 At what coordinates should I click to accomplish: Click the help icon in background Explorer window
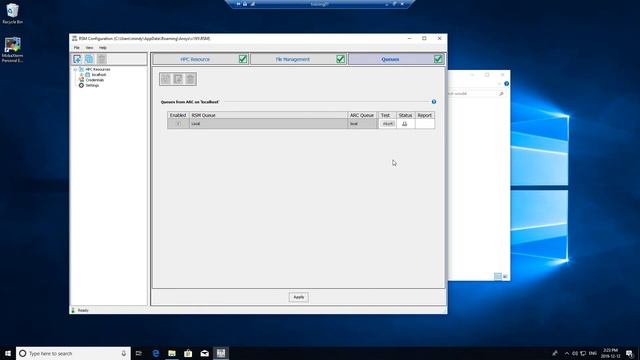pos(507,84)
